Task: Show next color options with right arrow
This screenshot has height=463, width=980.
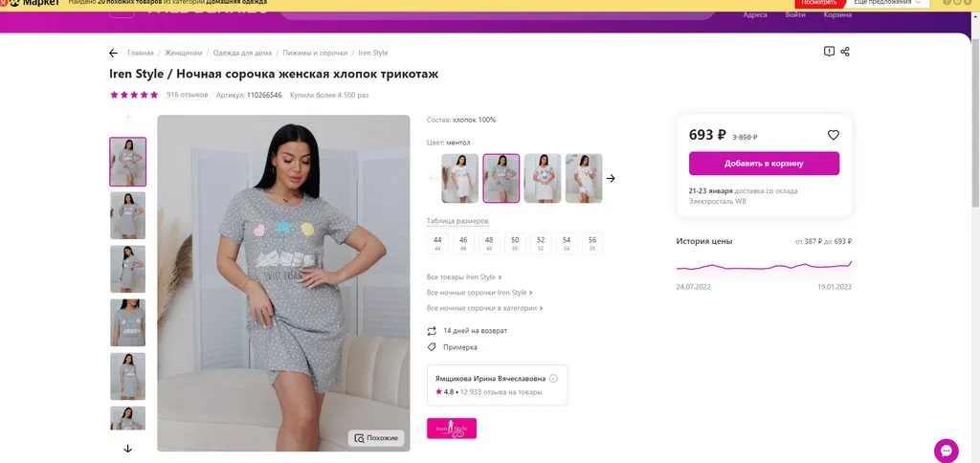Action: pyautogui.click(x=611, y=178)
